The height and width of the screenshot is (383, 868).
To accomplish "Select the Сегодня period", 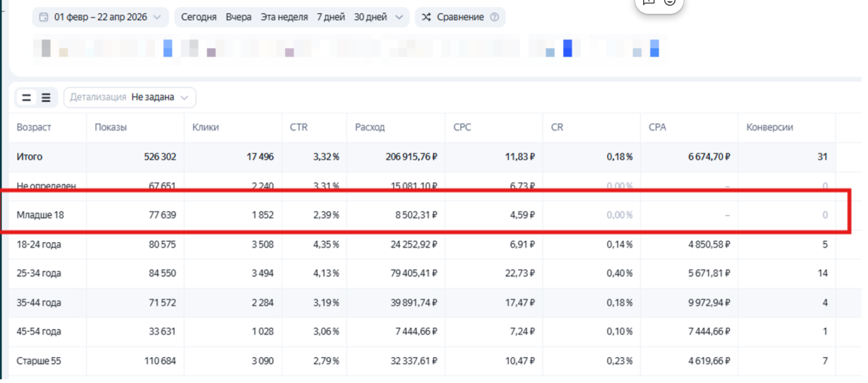I will [199, 17].
